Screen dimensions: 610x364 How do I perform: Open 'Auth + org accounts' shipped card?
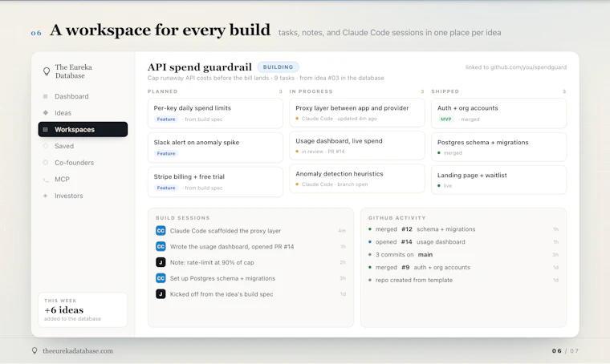pyautogui.click(x=498, y=113)
